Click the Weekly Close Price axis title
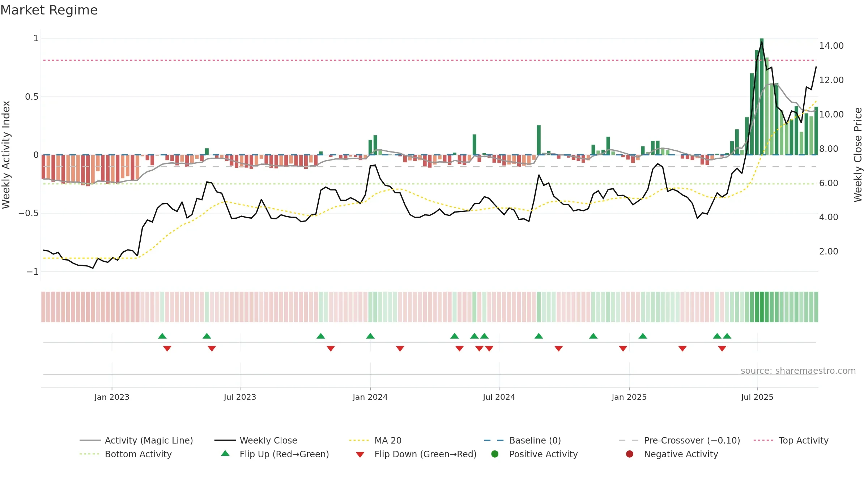 (858, 155)
